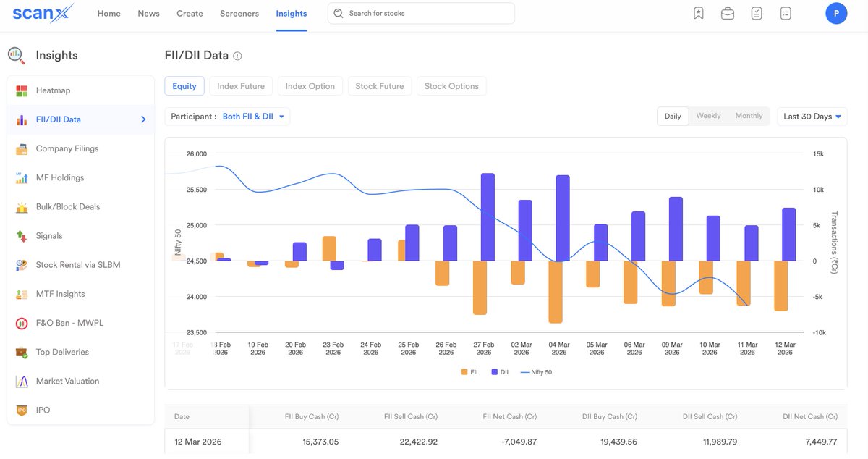Click in the Search for stocks field
This screenshot has height=459, width=868.
[x=421, y=13]
